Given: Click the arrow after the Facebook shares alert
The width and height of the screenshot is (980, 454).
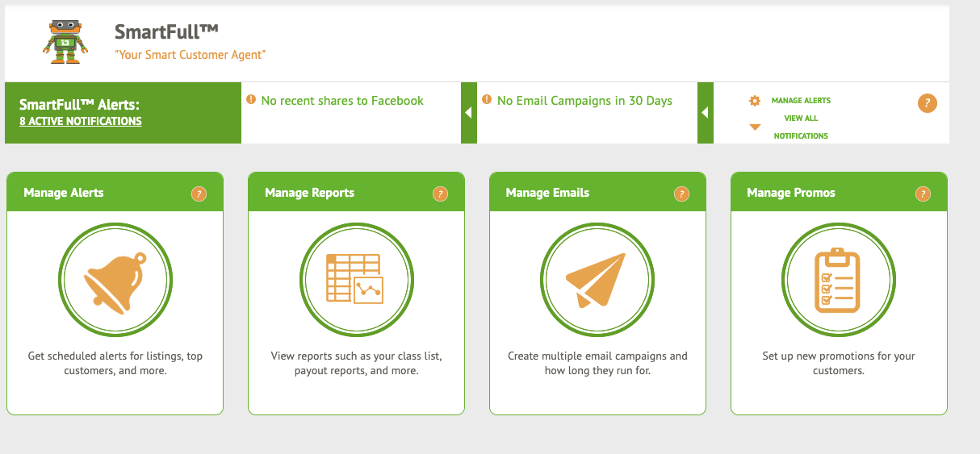Looking at the screenshot, I should [x=468, y=113].
